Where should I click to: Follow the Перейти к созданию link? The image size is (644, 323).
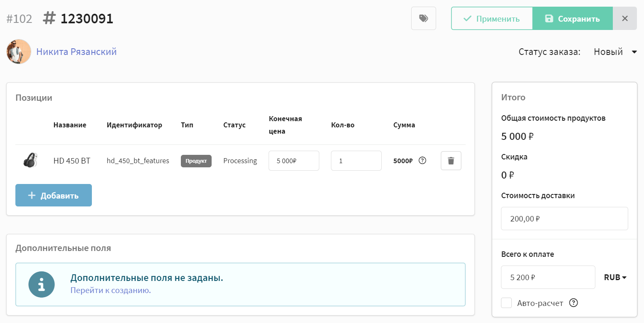click(111, 290)
